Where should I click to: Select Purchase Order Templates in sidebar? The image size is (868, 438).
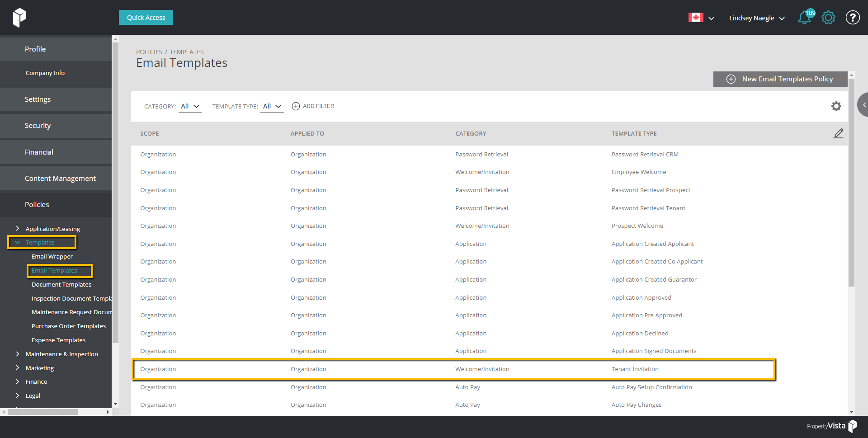[69, 326]
